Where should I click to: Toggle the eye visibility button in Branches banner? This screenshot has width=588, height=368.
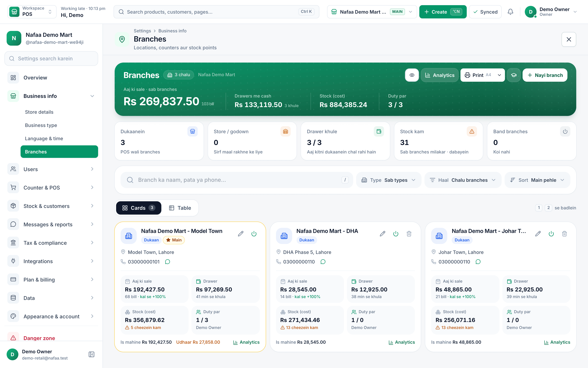pyautogui.click(x=412, y=75)
